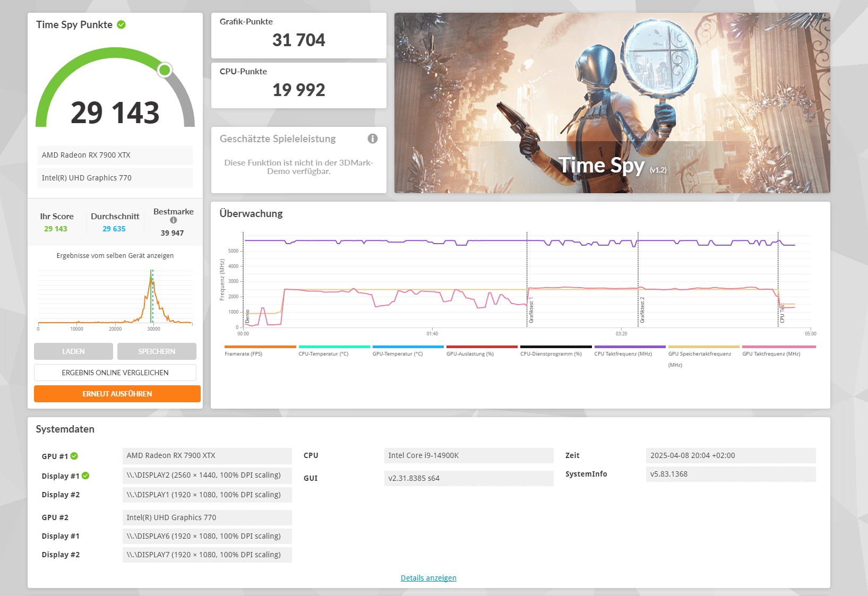This screenshot has width=868, height=596.
Task: Click the SPEICHERN button
Action: point(157,351)
